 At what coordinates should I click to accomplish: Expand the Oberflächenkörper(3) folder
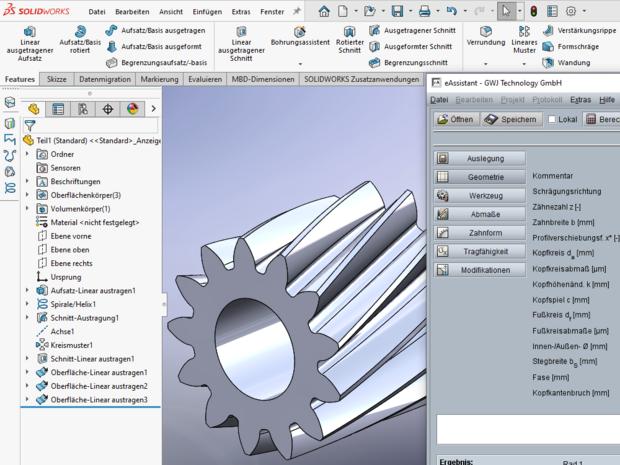pos(27,195)
